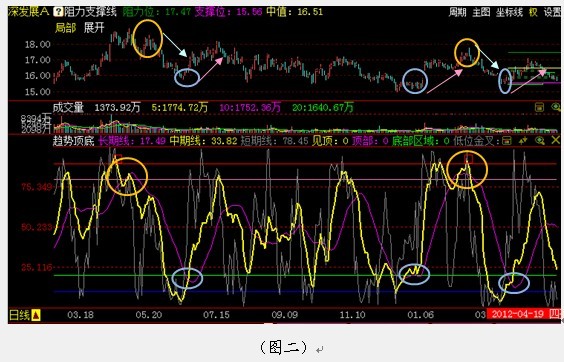Click the 底部区域: 0 value

421,141
